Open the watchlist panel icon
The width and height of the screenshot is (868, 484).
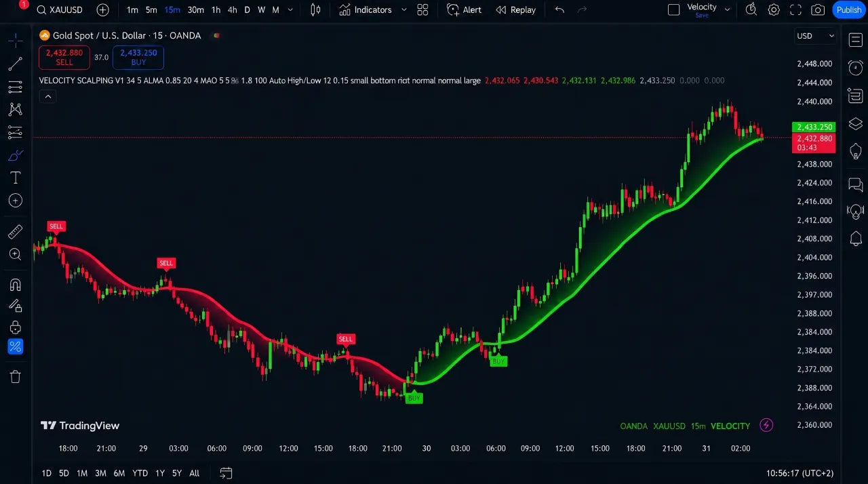855,41
